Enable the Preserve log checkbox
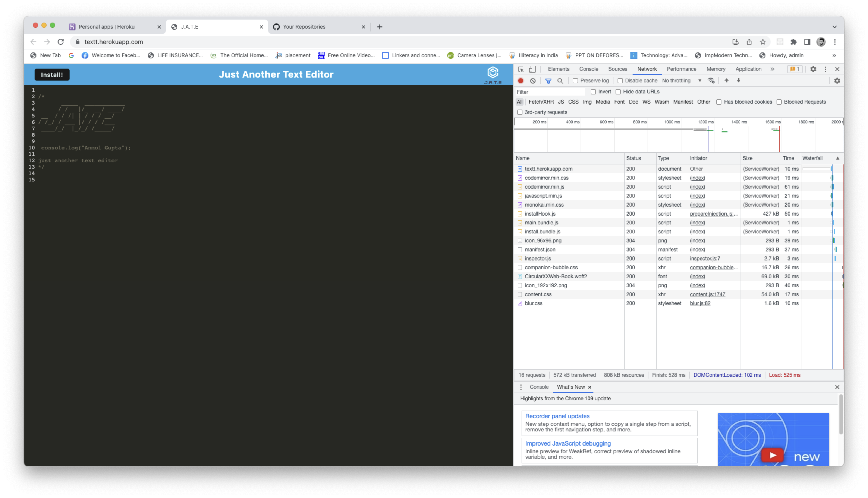The image size is (868, 498). 575,81
